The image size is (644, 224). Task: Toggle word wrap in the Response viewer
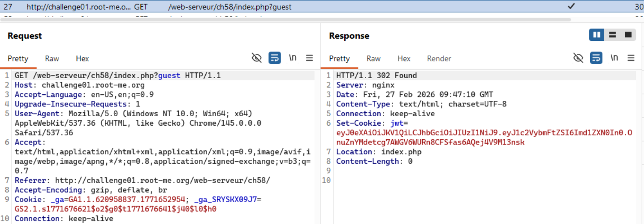[x=596, y=58]
